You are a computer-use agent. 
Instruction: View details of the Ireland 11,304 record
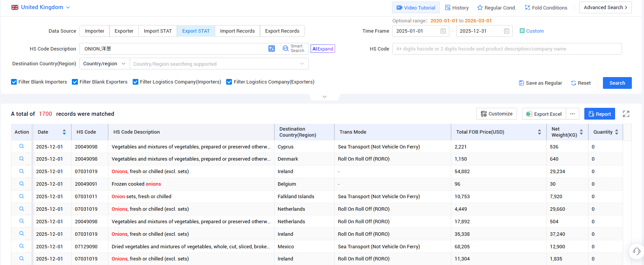22,259
